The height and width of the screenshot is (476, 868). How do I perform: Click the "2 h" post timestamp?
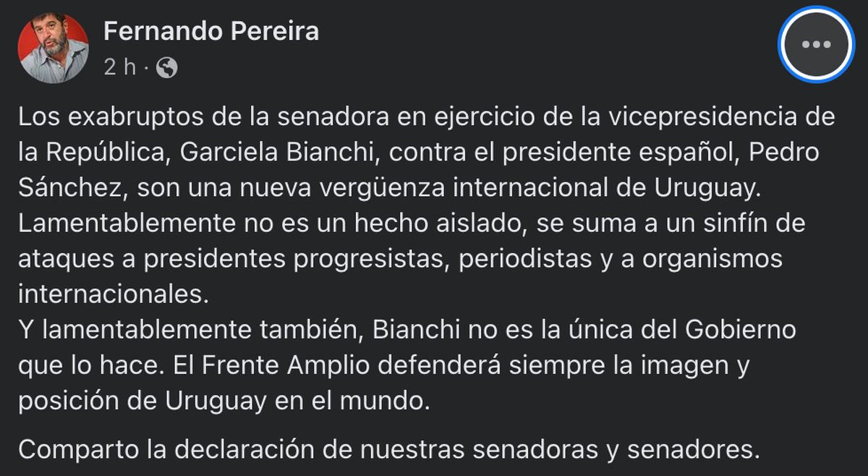point(119,67)
